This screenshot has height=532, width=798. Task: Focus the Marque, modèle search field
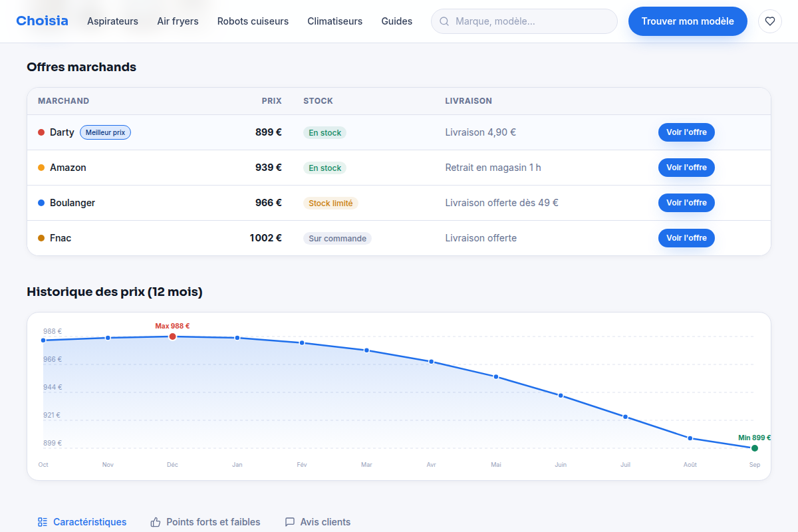(524, 21)
